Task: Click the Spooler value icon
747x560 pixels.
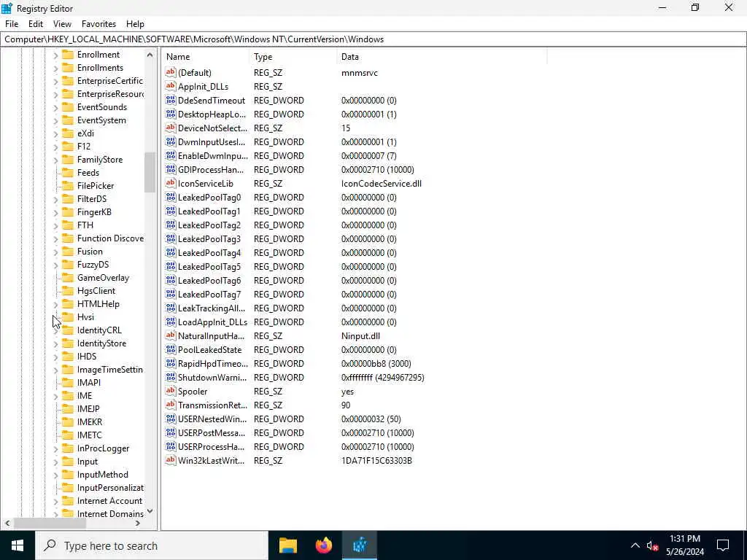Action: tap(171, 391)
